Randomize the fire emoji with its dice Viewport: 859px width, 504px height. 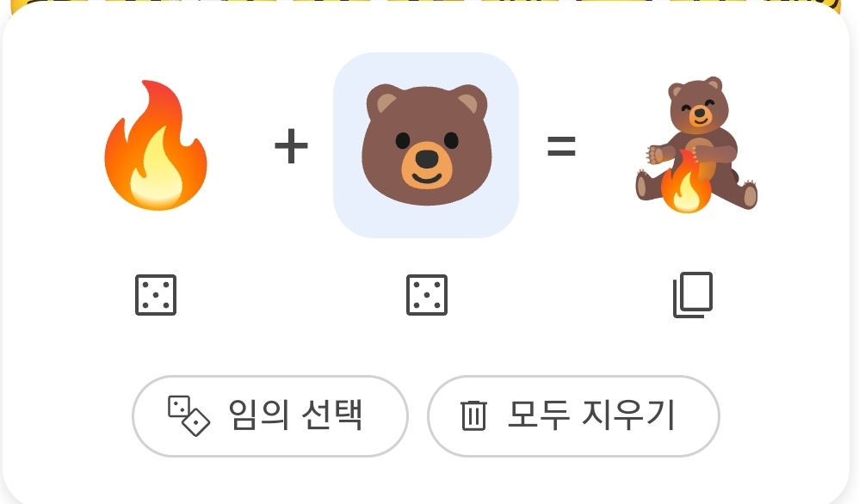pyautogui.click(x=156, y=295)
